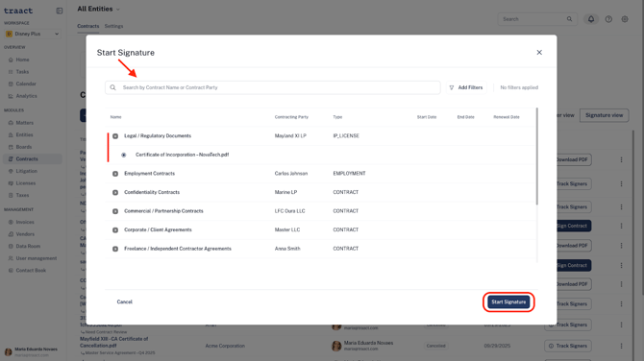Click the Start Date column header
Viewport: 644px width, 361px height.
427,117
